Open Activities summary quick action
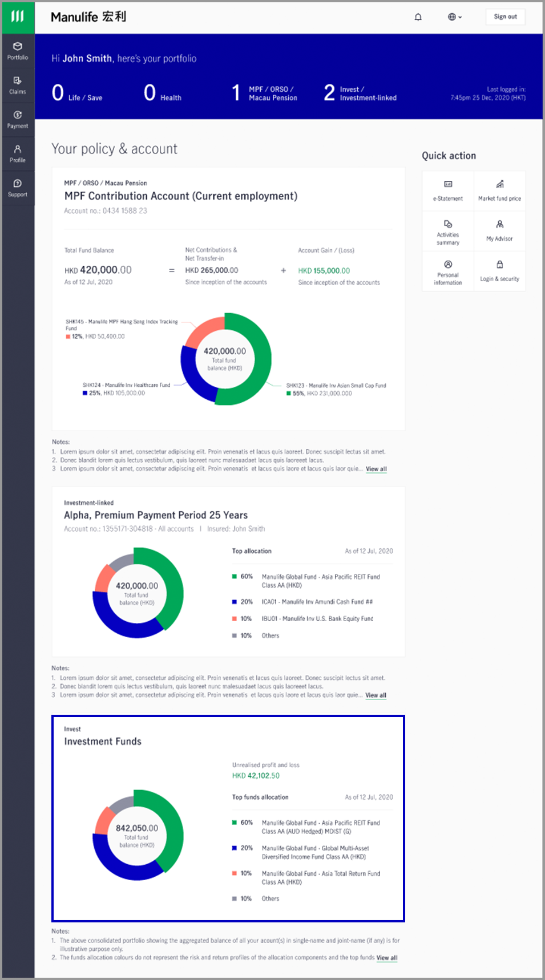This screenshot has height=980, width=545. click(448, 232)
